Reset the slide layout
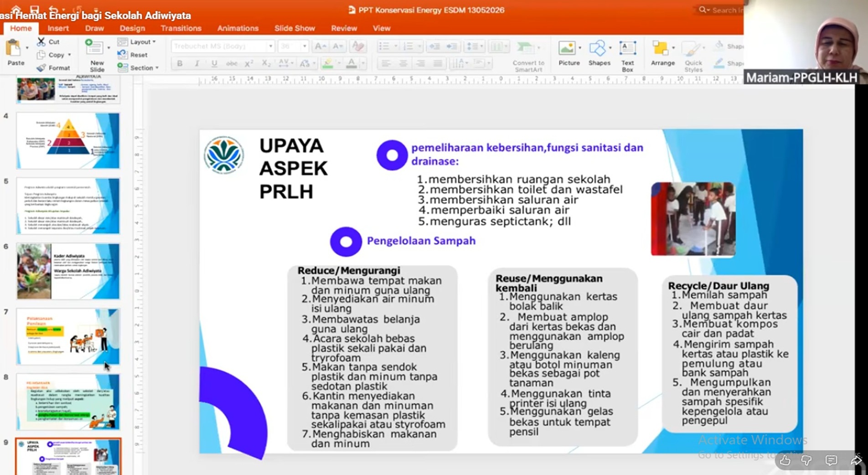Image resolution: width=868 pixels, height=475 pixels. tap(133, 55)
